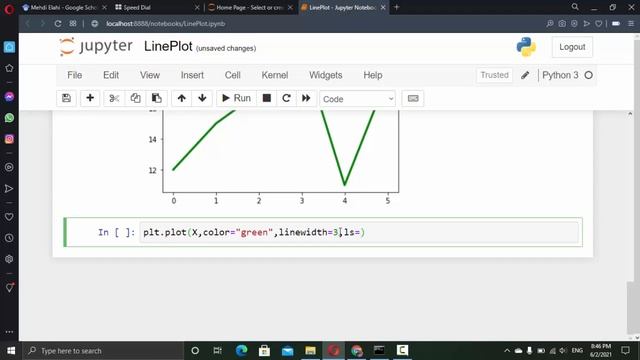Viewport: 640px width, 360px height.
Task: Open the View menu
Action: 150,75
